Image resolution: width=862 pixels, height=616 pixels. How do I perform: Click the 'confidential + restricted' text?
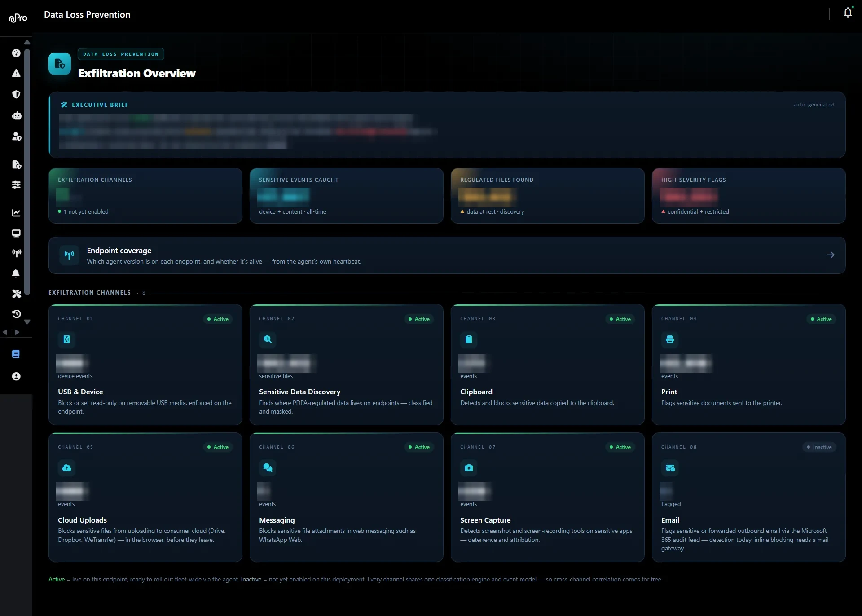click(698, 212)
